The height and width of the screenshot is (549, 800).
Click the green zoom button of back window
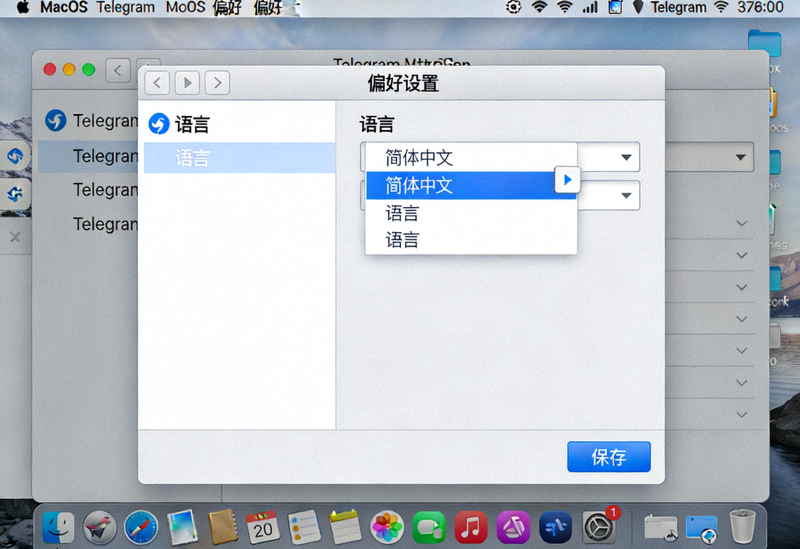(89, 69)
